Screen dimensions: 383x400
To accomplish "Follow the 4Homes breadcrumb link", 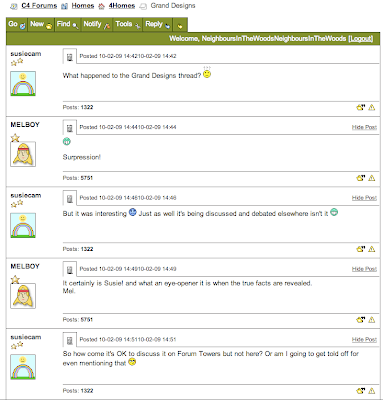I will pyautogui.click(x=122, y=6).
